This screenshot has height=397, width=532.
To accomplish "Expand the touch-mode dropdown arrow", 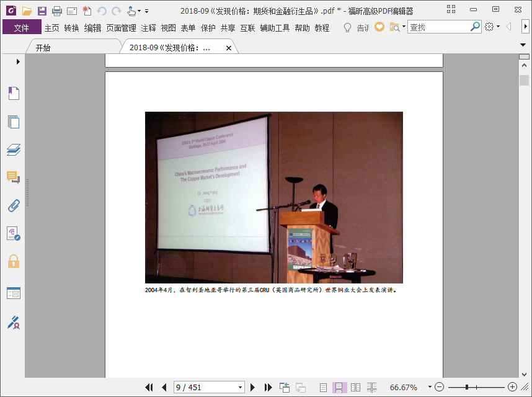I will click(x=139, y=11).
